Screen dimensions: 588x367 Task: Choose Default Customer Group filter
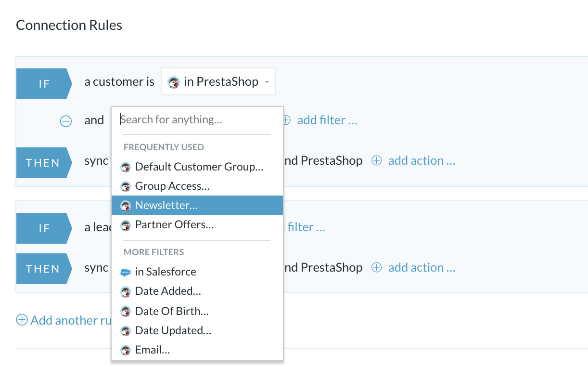pos(197,167)
